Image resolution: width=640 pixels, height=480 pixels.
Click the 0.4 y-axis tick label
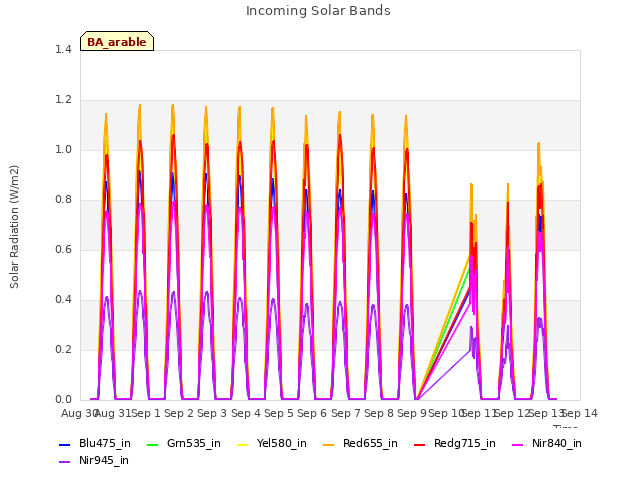pos(63,300)
